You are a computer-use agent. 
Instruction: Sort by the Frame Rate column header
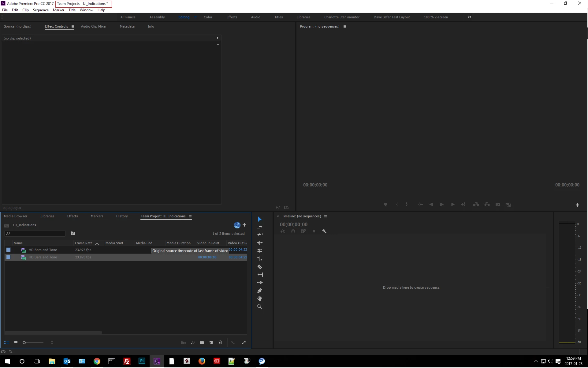click(x=84, y=243)
